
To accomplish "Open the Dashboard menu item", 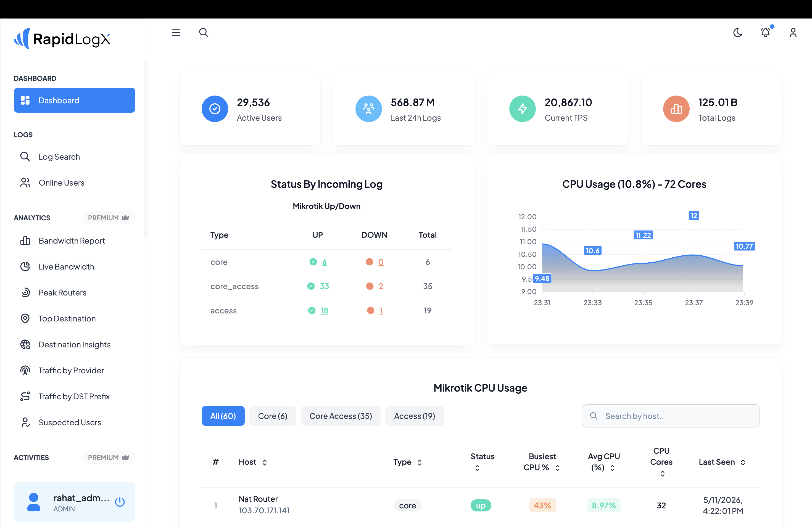I will tap(74, 100).
